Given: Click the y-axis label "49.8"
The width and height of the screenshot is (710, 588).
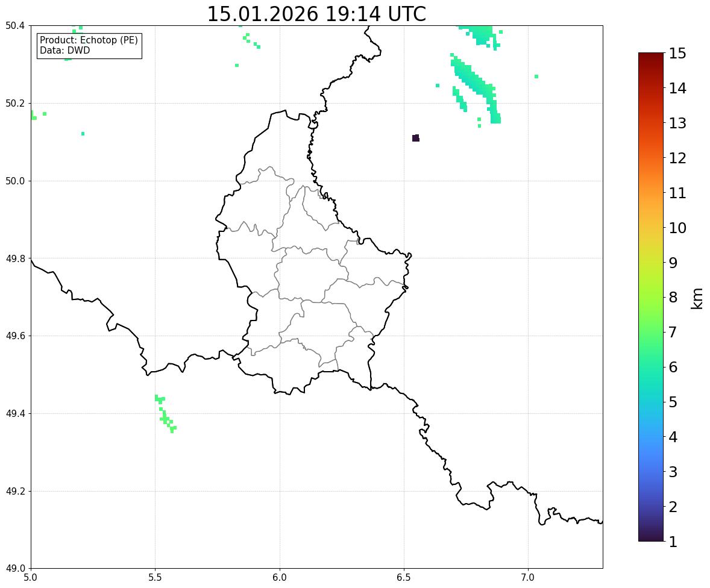Looking at the screenshot, I should pyautogui.click(x=15, y=258).
